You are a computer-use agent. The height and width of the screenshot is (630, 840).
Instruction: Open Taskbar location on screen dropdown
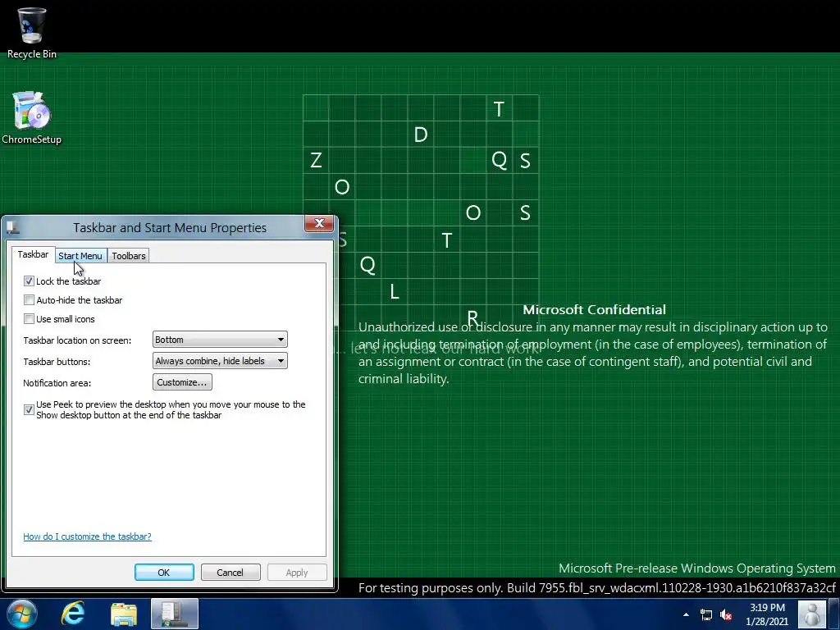220,340
